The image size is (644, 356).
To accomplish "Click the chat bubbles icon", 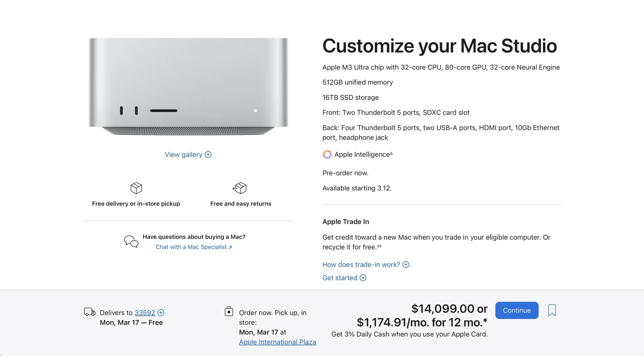I will (131, 241).
